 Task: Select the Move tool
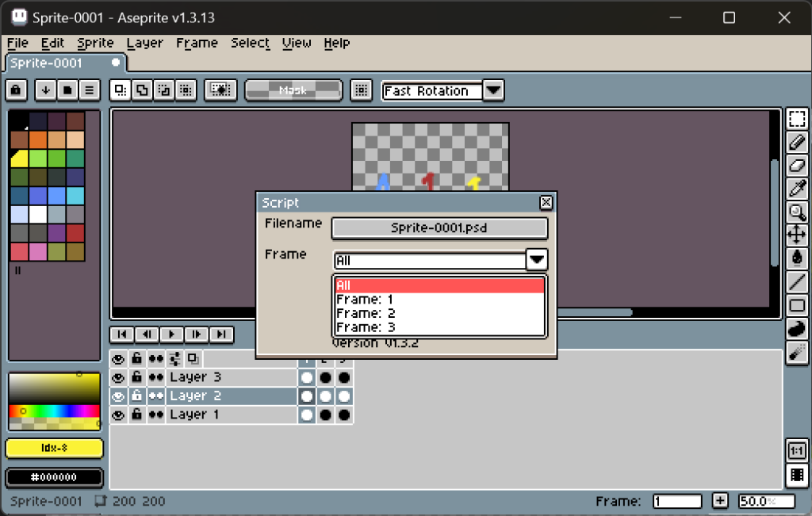[796, 235]
